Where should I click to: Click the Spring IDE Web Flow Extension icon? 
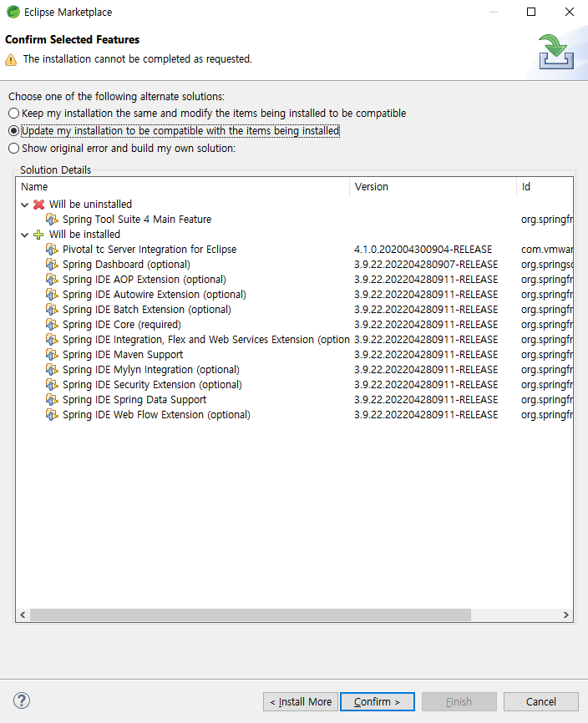coord(52,415)
